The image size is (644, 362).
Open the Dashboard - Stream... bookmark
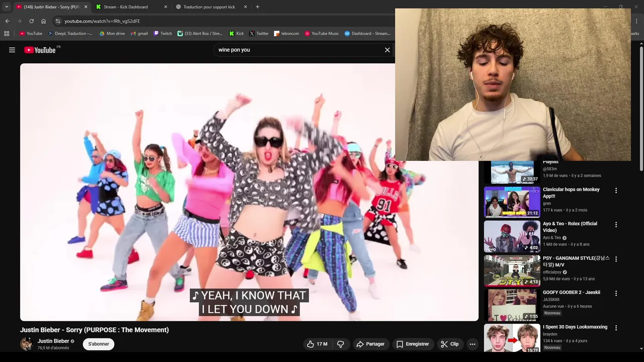pos(367,34)
